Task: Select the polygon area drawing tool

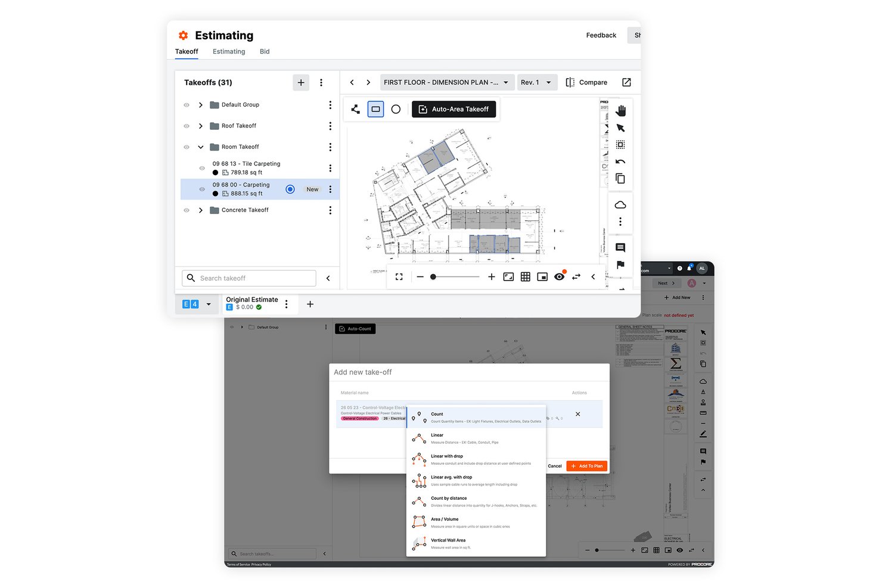Action: pos(356,109)
